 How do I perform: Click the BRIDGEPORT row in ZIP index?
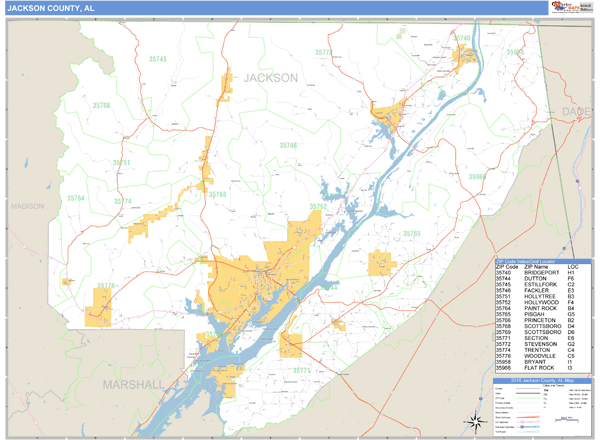click(x=543, y=272)
